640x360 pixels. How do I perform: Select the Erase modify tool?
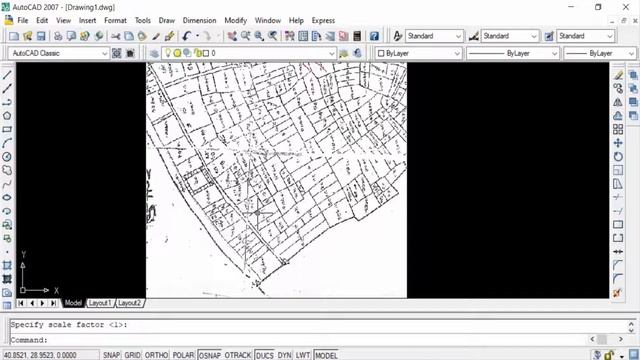[x=618, y=75]
